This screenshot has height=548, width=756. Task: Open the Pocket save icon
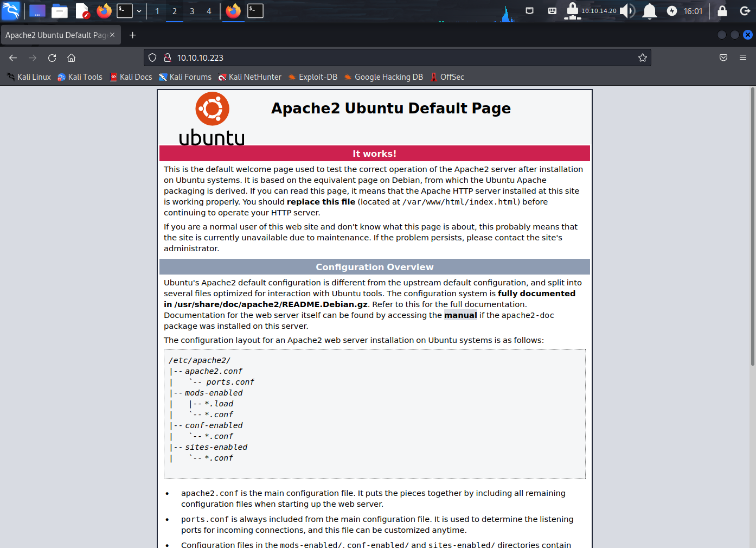(723, 58)
